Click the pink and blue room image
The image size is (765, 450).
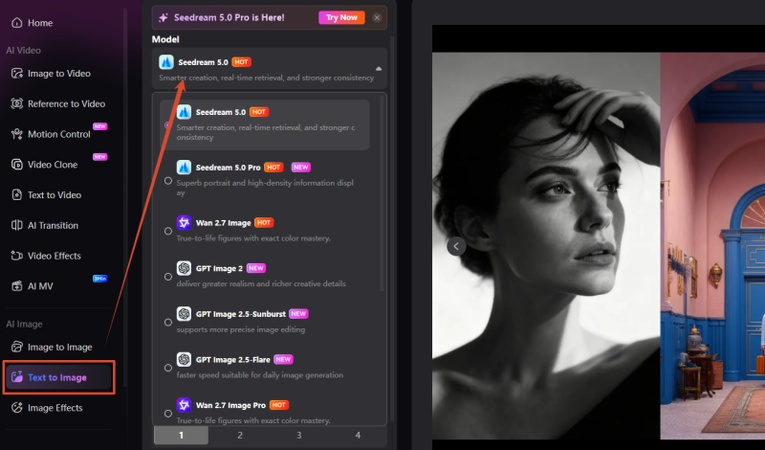coord(712,246)
